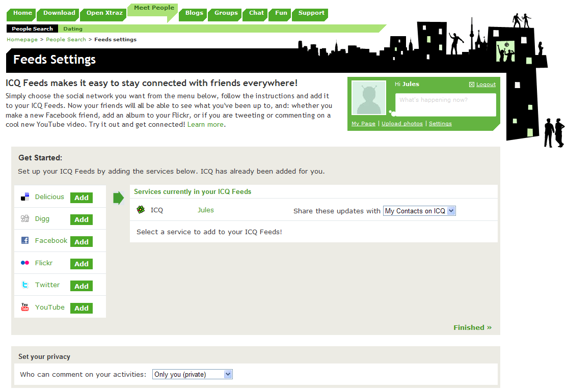Open the 'Share these updates with' dropdown
The height and width of the screenshot is (392, 567).
pos(419,211)
